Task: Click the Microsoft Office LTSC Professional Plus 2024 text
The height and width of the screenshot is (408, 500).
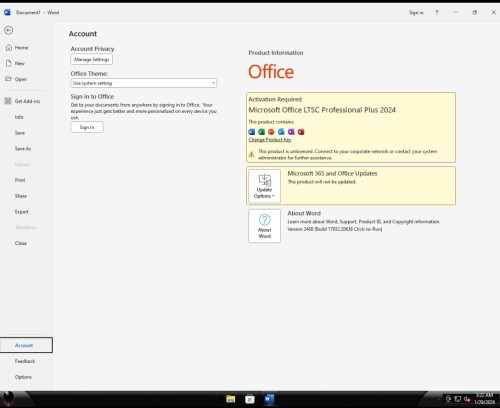Action: (322, 110)
